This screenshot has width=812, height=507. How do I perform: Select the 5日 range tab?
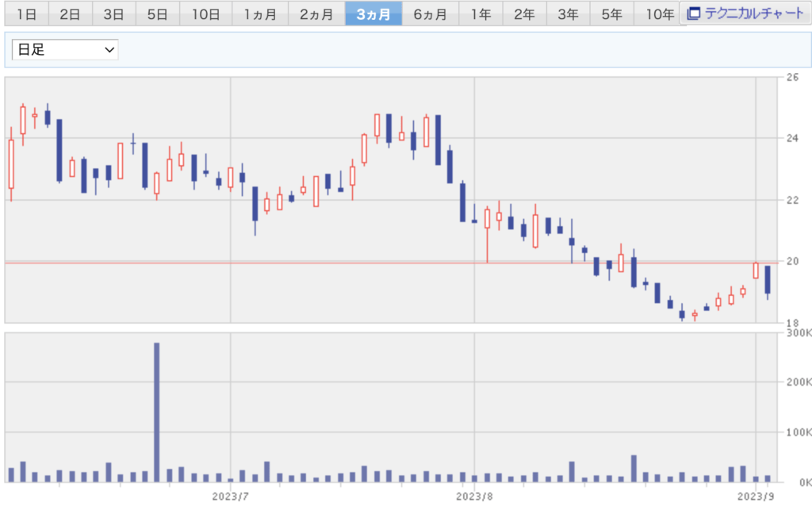pos(157,13)
